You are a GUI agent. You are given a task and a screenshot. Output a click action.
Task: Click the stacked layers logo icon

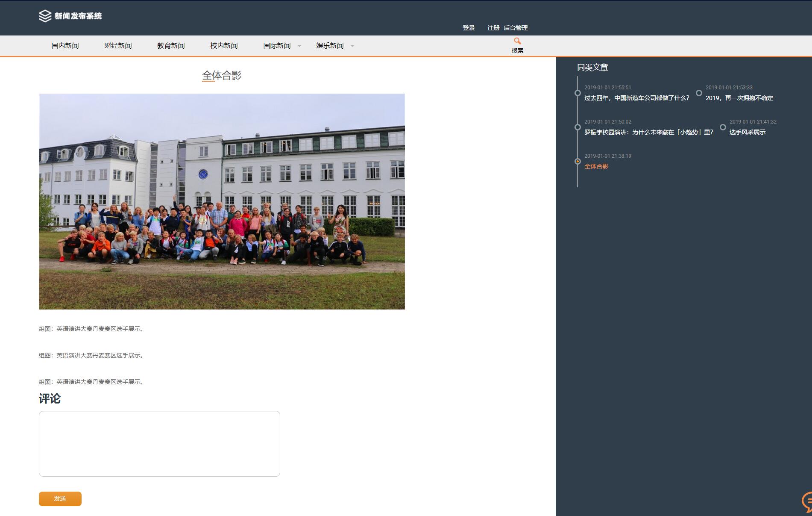(45, 16)
